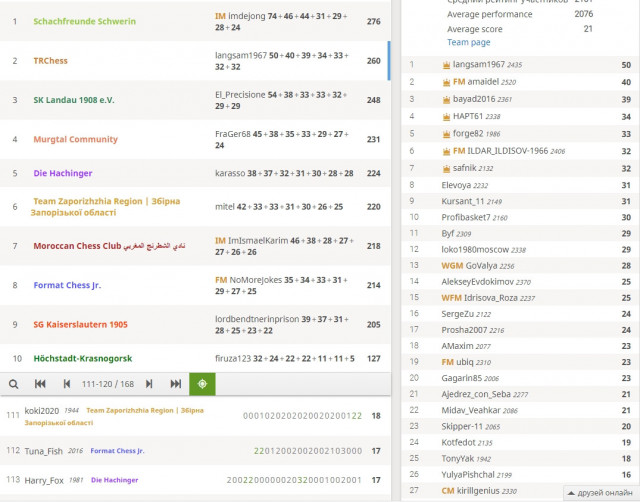The height and width of the screenshot is (502, 640).
Task: Click crown icon beside HAPT61
Action: tap(446, 117)
